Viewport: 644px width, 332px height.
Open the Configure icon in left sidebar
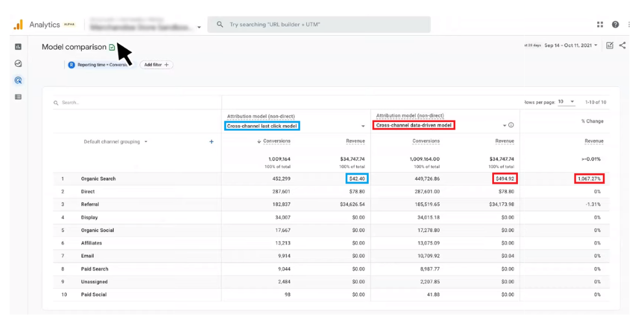point(18,97)
